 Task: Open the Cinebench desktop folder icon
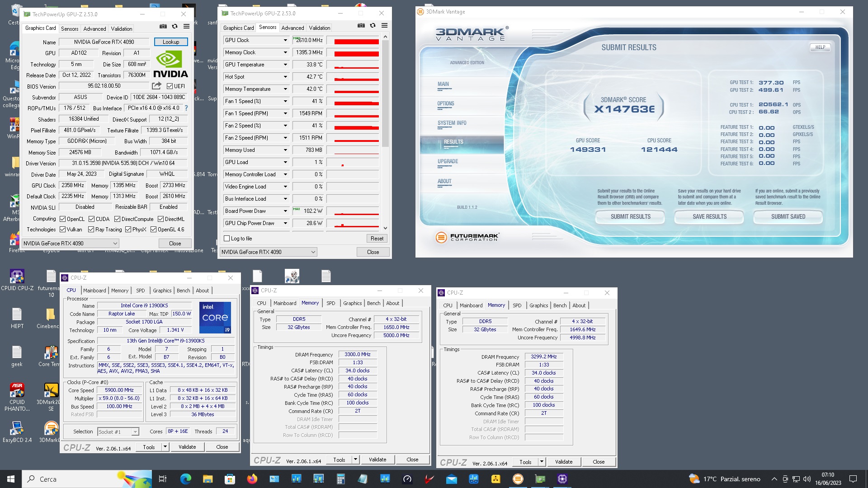point(49,318)
